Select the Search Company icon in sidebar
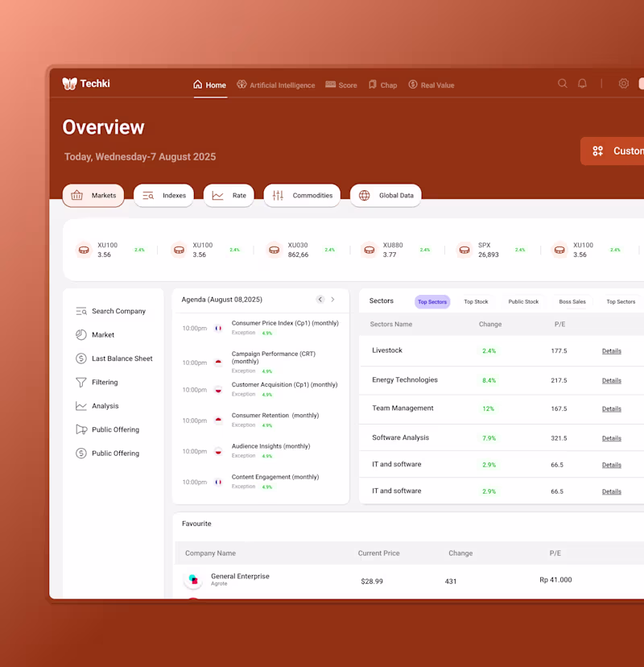 point(80,311)
